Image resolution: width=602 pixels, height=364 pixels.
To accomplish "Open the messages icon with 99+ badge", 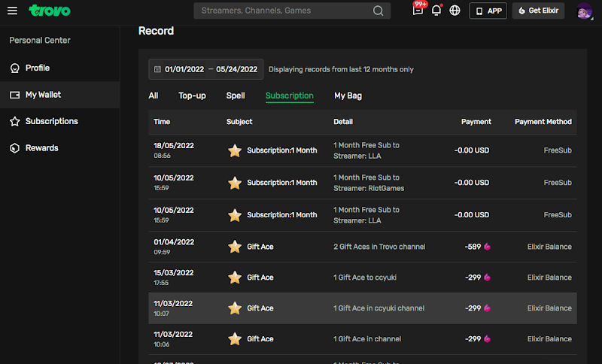I will pos(418,11).
